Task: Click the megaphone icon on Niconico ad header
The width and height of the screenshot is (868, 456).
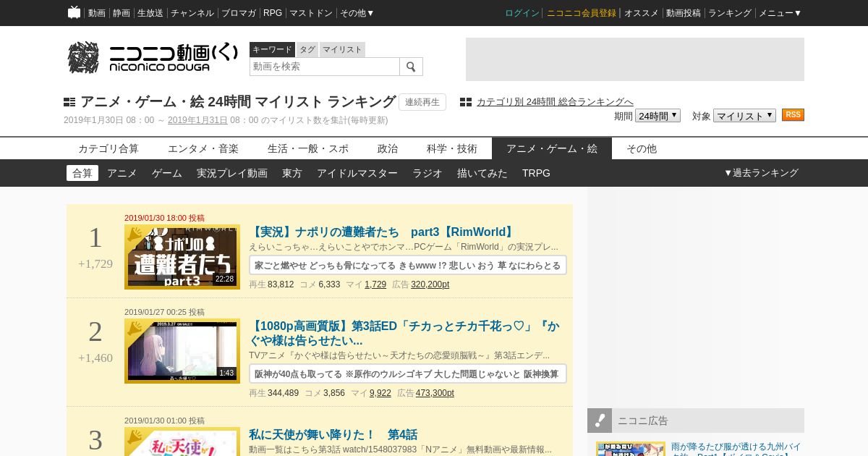Action: [600, 421]
